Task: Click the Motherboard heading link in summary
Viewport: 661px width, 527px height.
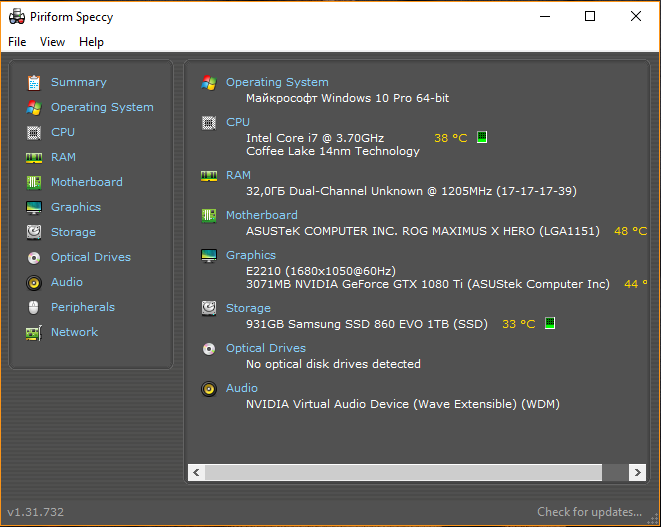Action: coord(262,215)
